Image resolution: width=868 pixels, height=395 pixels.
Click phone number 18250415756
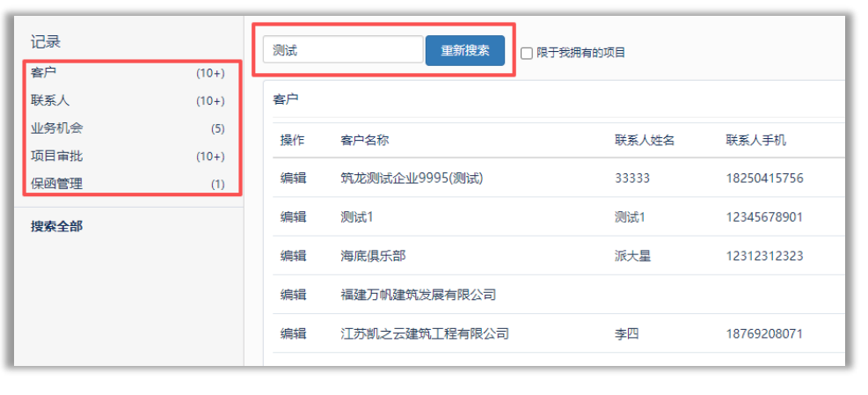[x=764, y=179]
